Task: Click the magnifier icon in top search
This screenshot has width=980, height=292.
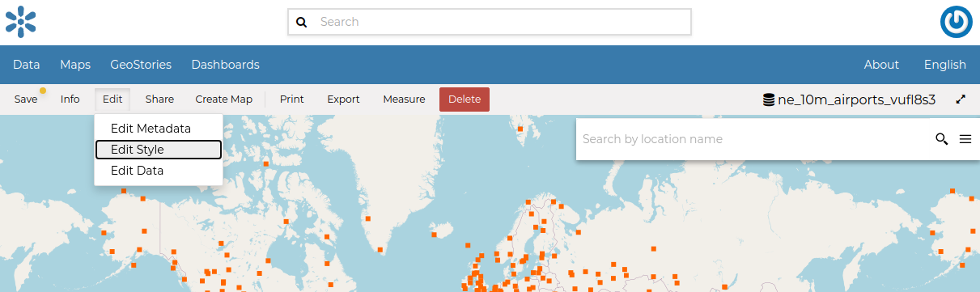Action: coord(302,22)
